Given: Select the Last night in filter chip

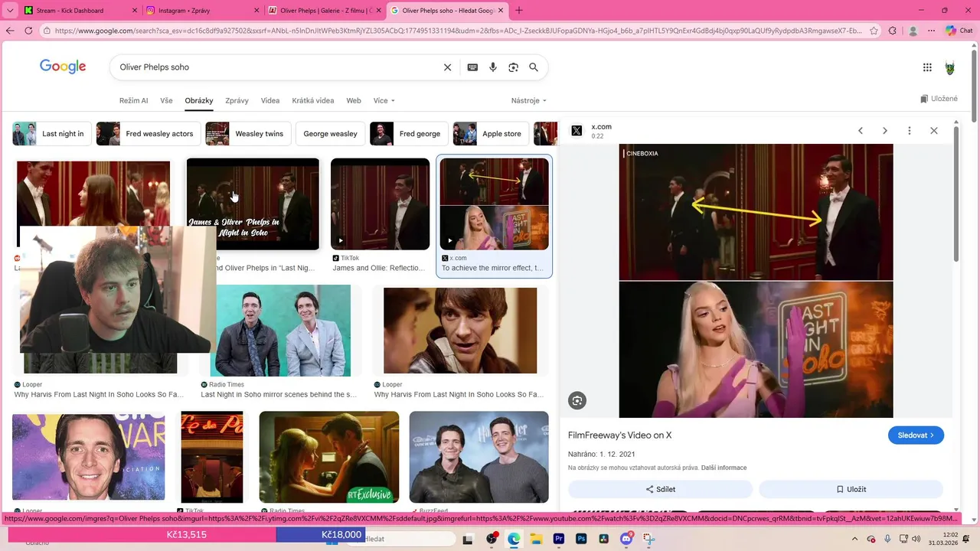Looking at the screenshot, I should coord(52,133).
